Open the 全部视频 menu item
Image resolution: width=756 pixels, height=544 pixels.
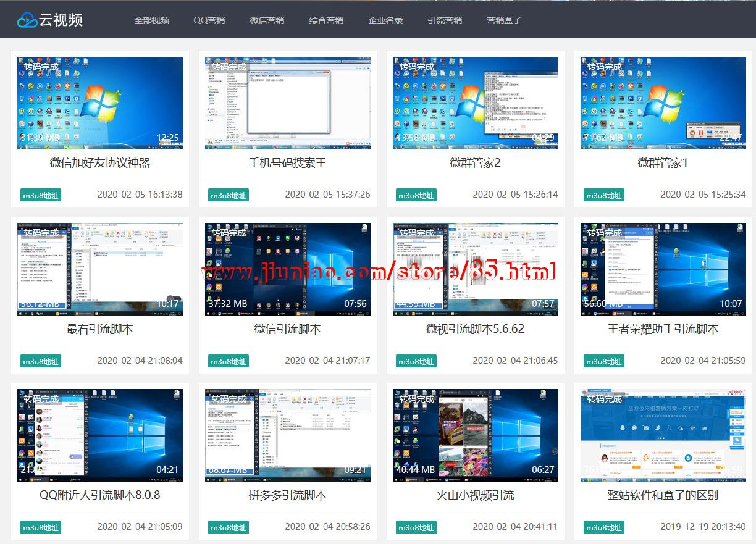152,20
